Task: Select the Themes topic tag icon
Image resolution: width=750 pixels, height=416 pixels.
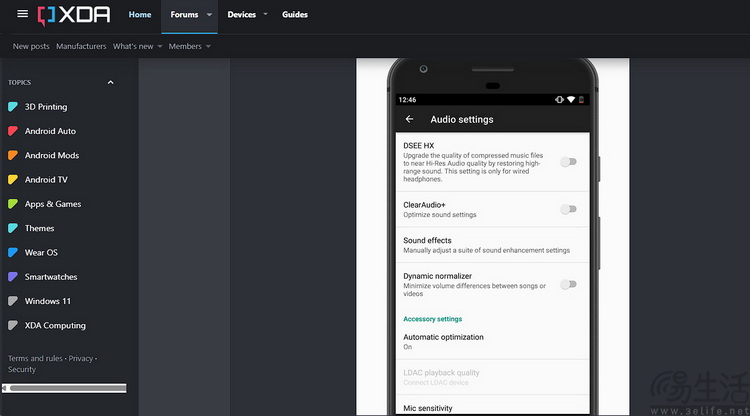Action: [x=13, y=228]
